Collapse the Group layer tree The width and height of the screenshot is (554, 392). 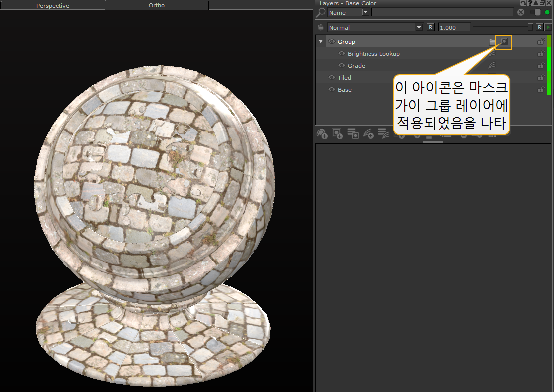pos(321,42)
